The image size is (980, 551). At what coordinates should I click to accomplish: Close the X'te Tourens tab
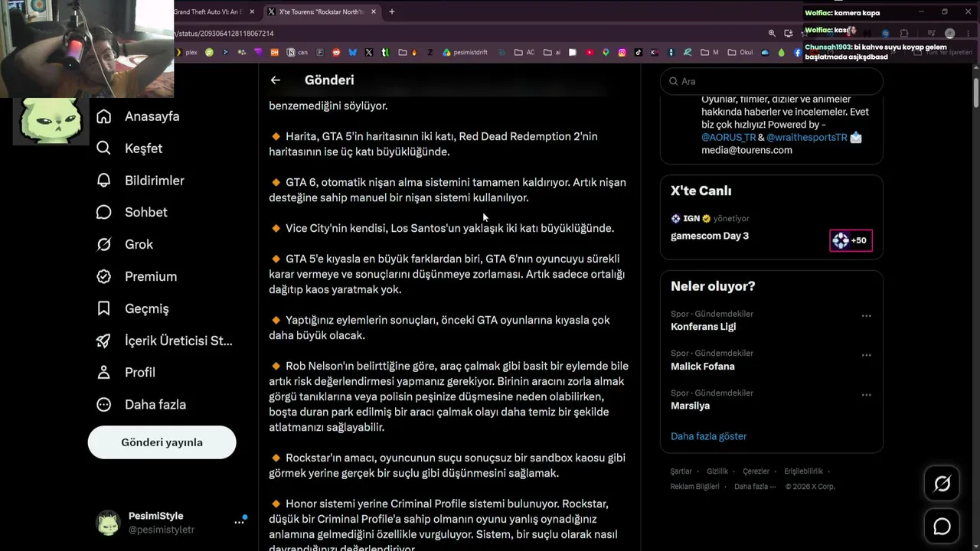click(374, 11)
